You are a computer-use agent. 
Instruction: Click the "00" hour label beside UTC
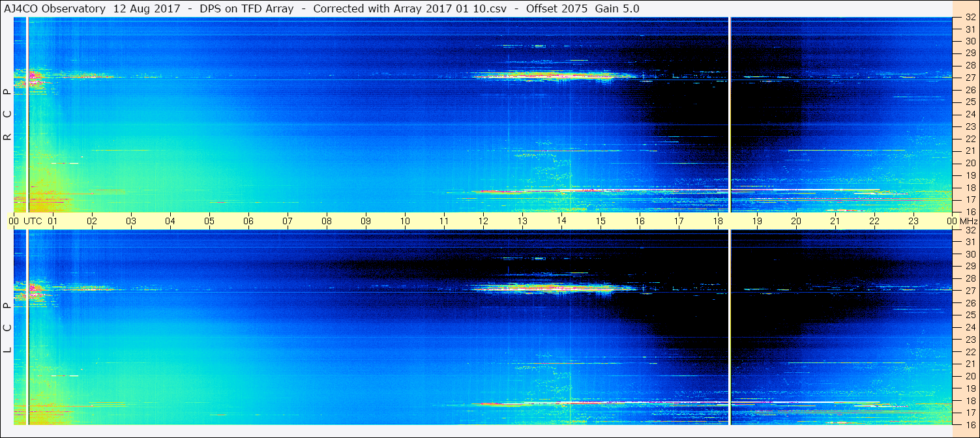(14, 221)
